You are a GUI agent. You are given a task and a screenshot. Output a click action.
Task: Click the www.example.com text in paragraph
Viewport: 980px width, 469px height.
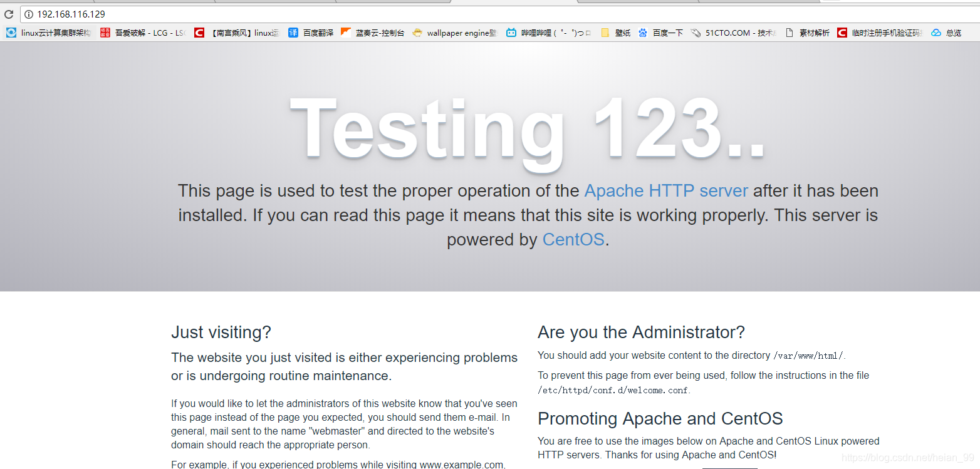pyautogui.click(x=461, y=465)
